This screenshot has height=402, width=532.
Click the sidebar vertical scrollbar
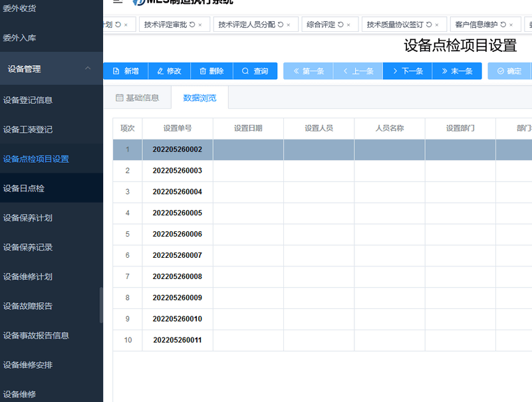[101, 305]
